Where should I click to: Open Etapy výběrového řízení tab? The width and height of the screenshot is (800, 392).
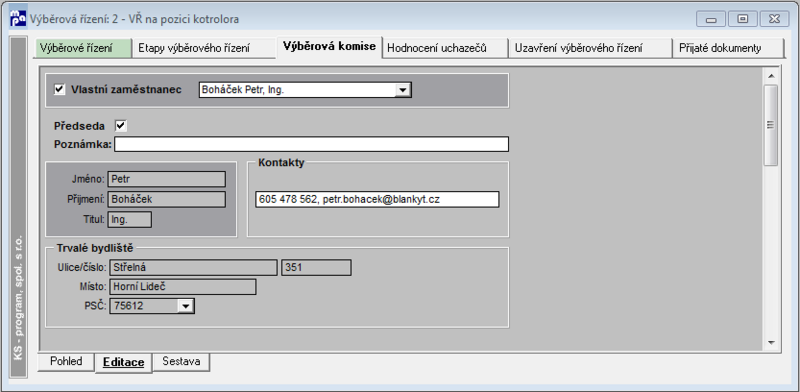[x=205, y=48]
